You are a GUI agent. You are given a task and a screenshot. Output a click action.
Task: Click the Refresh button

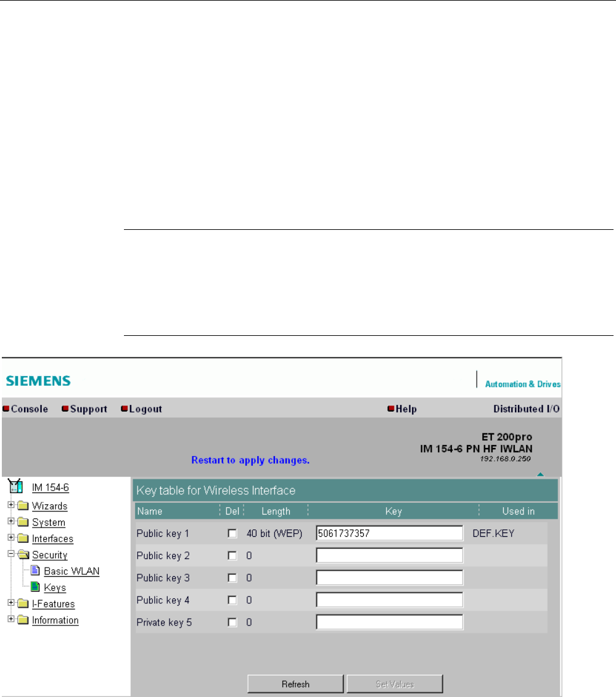pyautogui.click(x=295, y=683)
